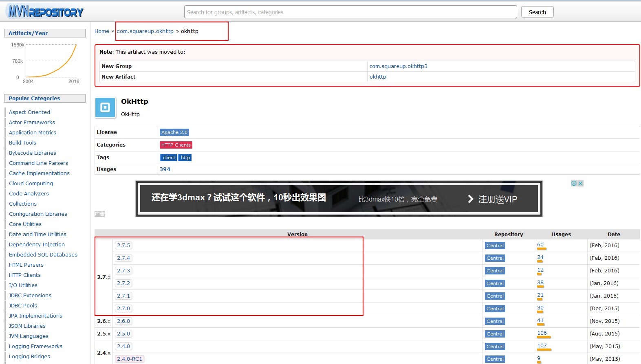Click the Search button
The height and width of the screenshot is (364, 641).
[537, 12]
